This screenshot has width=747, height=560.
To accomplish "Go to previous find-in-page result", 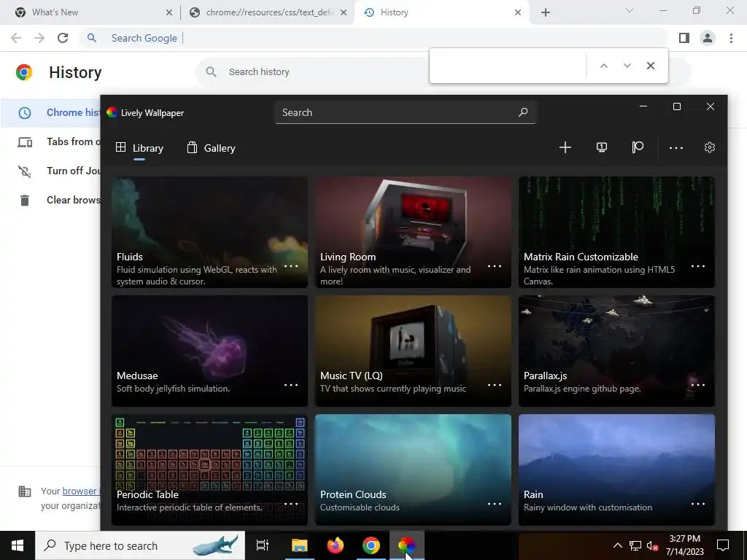I will tap(603, 66).
